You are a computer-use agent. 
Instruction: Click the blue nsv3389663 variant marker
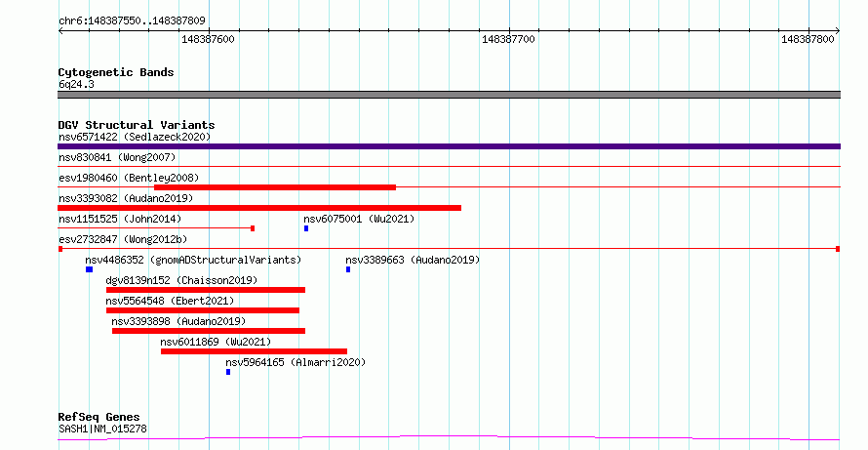pyautogui.click(x=348, y=269)
